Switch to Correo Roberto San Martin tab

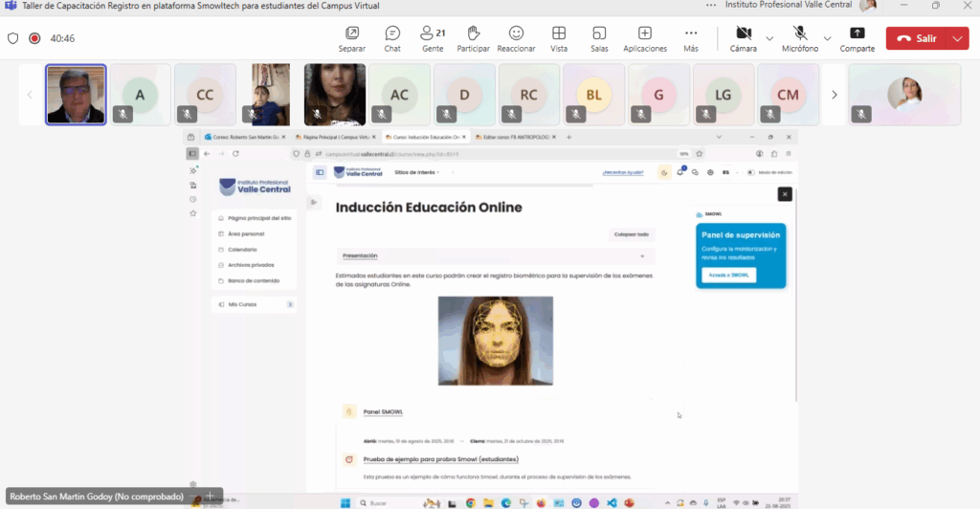245,137
